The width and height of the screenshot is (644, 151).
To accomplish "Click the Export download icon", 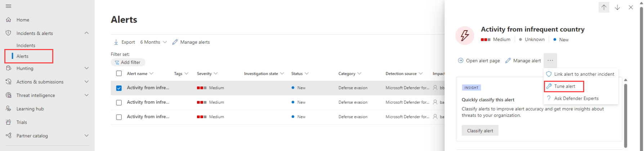I will (x=116, y=42).
